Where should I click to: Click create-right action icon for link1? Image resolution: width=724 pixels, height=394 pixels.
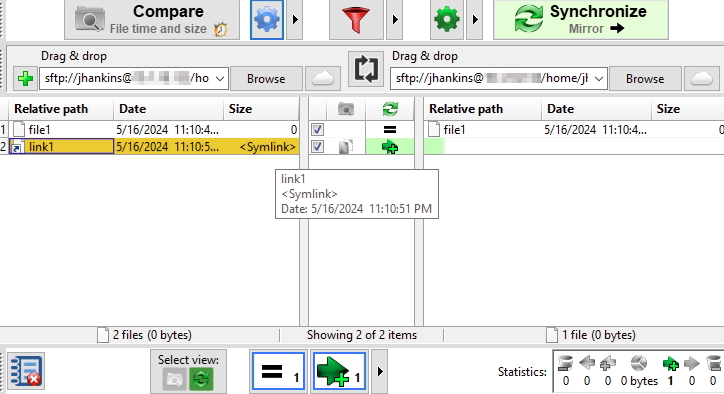click(x=390, y=147)
